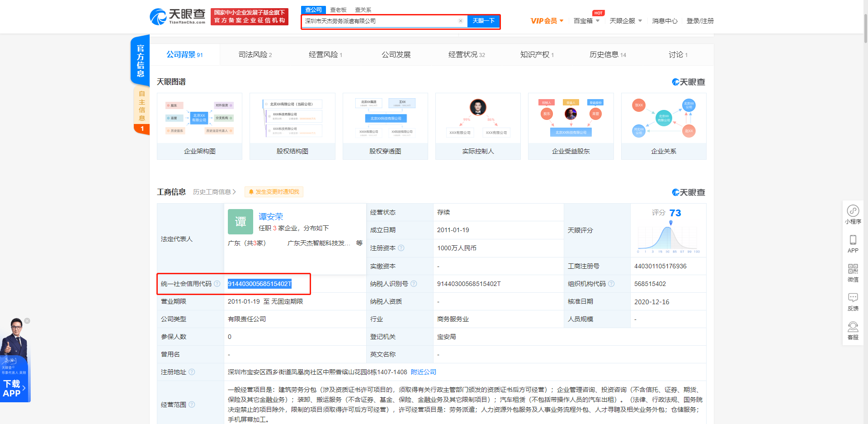868x424 pixels.
Task: Open 广东天杰智能科技发… company link
Action: [319, 243]
